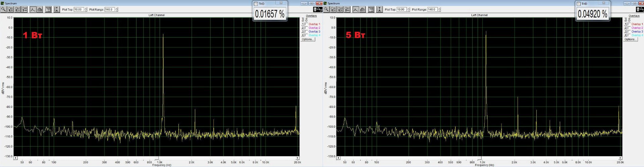Screen dimensions: 644x167
Task: Enable Overlay 2 checkbox in right window
Action: [x=629, y=28]
